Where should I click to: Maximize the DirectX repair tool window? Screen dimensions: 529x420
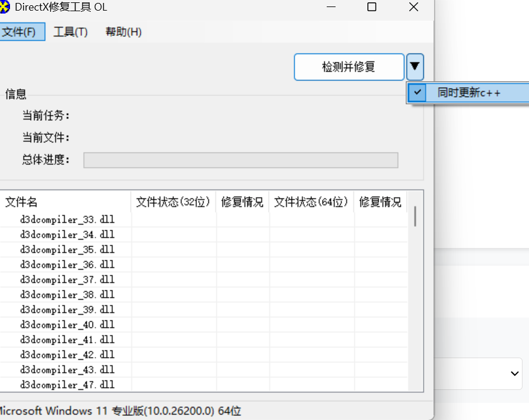372,7
